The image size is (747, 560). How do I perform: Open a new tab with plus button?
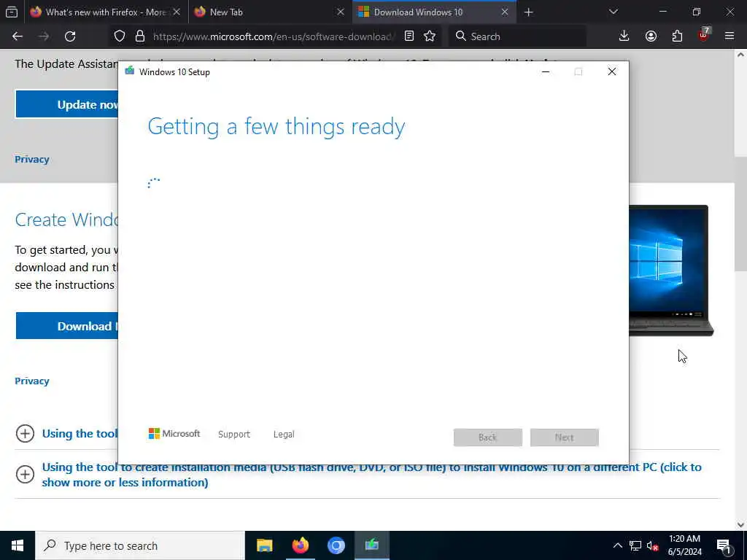pyautogui.click(x=528, y=12)
